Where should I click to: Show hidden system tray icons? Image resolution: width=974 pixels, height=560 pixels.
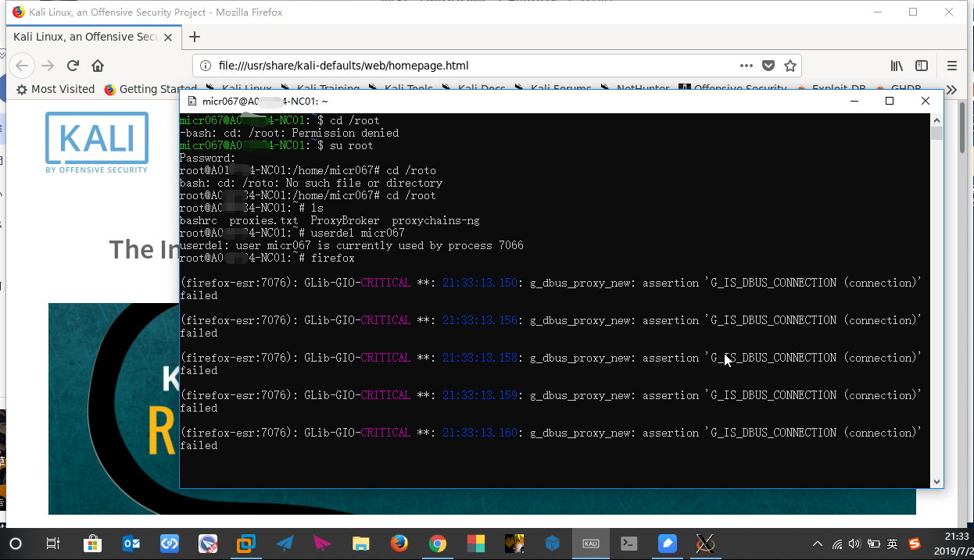pos(818,544)
